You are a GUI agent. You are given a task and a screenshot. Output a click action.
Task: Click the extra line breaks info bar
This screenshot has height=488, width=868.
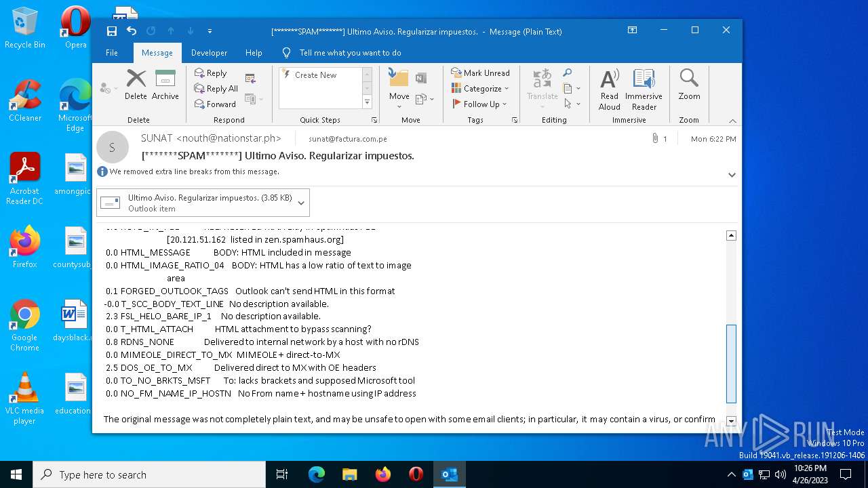click(189, 171)
